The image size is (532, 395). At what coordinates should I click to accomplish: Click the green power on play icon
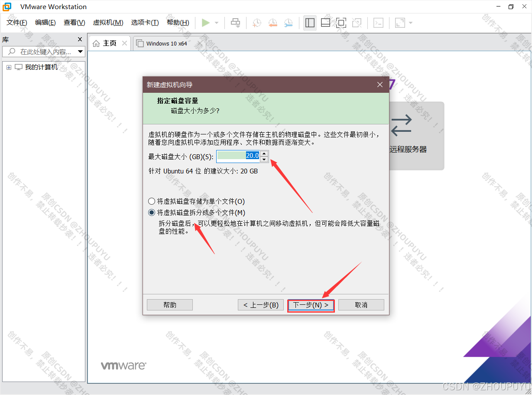pos(206,23)
